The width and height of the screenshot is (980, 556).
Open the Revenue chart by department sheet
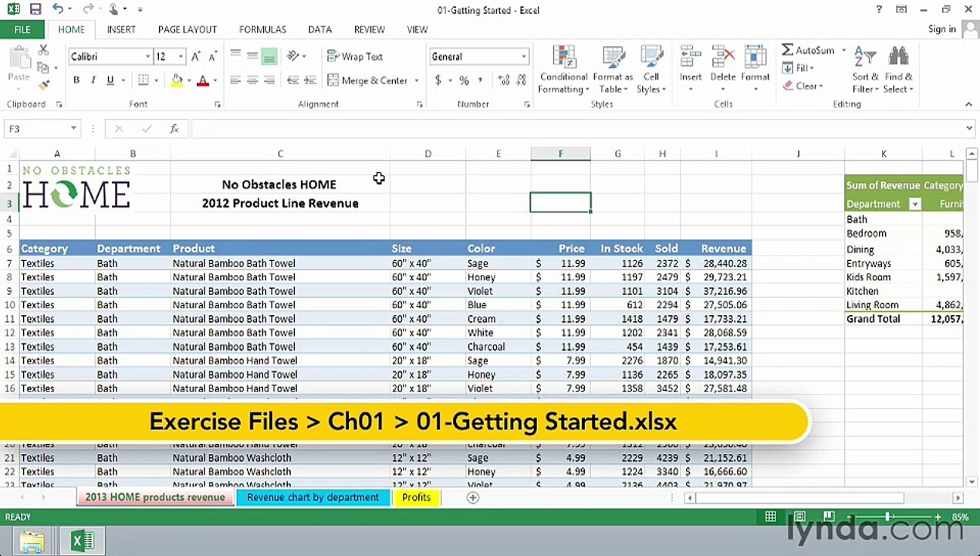(x=313, y=497)
